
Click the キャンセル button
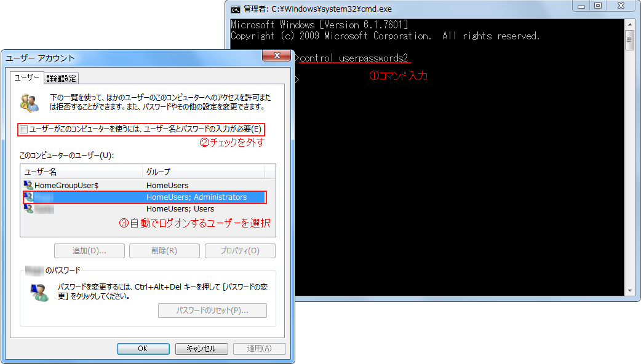(x=201, y=349)
